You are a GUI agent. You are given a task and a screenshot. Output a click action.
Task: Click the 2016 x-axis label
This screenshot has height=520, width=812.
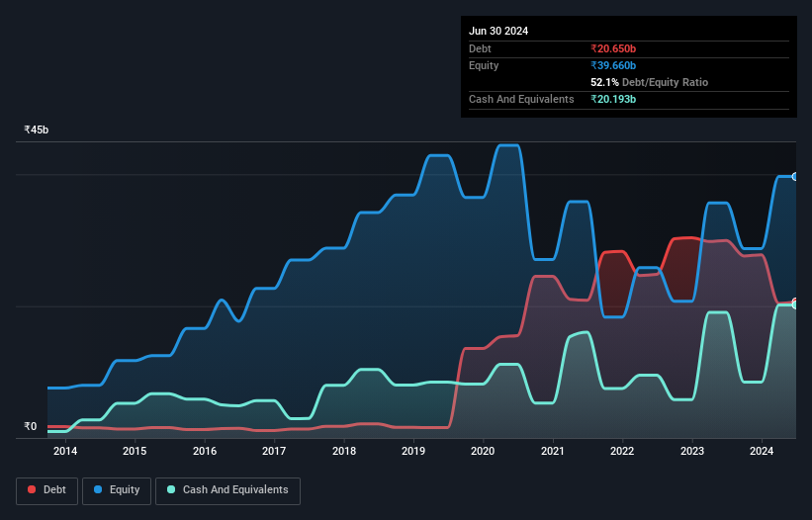click(x=205, y=451)
